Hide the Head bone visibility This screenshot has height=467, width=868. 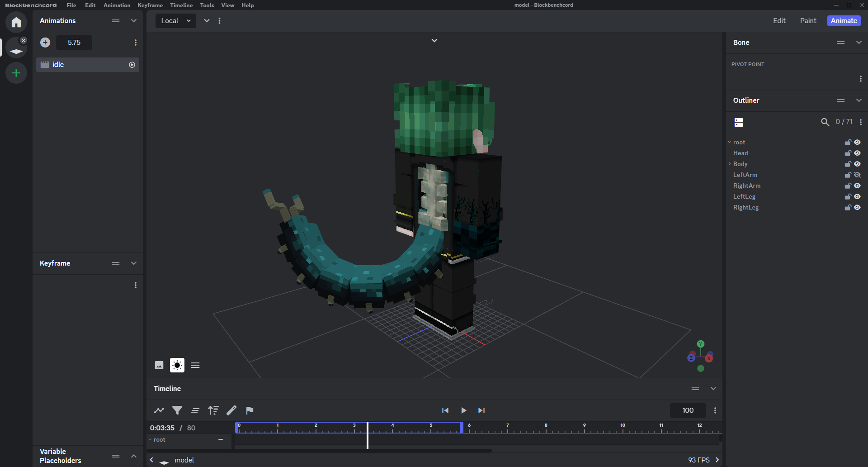857,153
